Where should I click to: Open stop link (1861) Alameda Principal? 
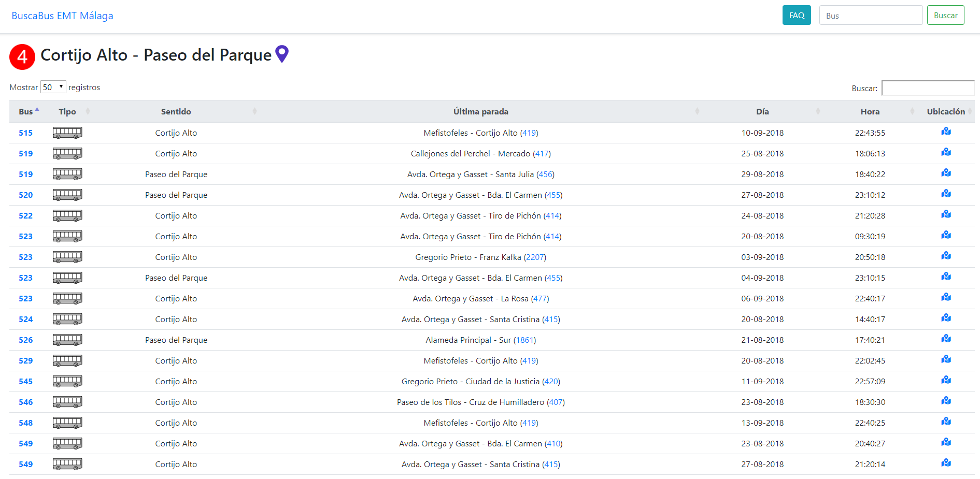pos(525,340)
